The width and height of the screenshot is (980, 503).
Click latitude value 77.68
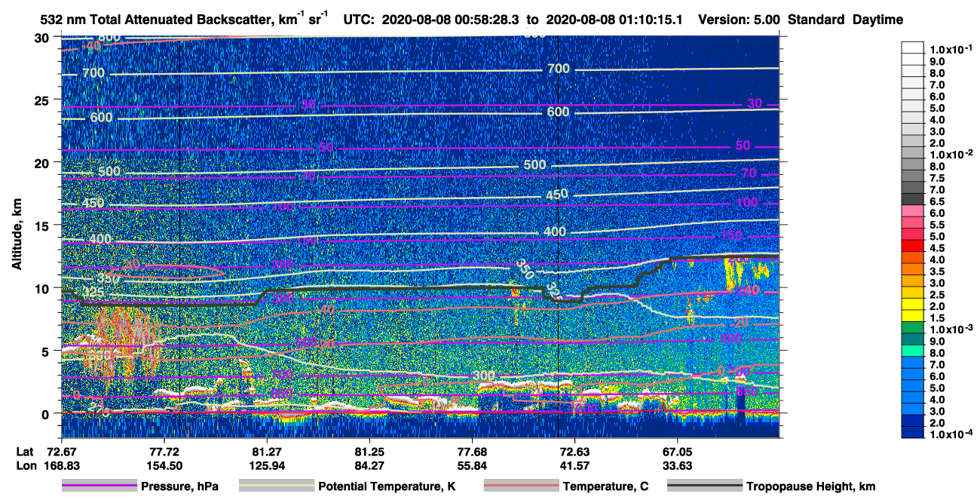click(472, 451)
